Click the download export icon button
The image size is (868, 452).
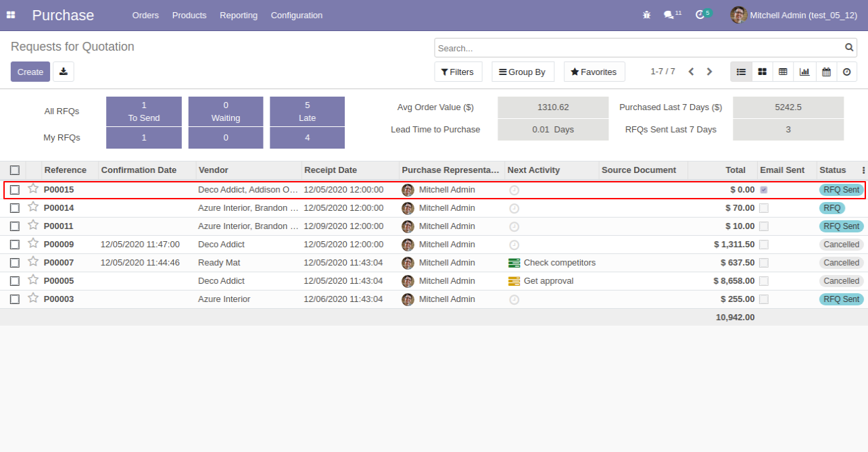pos(64,72)
